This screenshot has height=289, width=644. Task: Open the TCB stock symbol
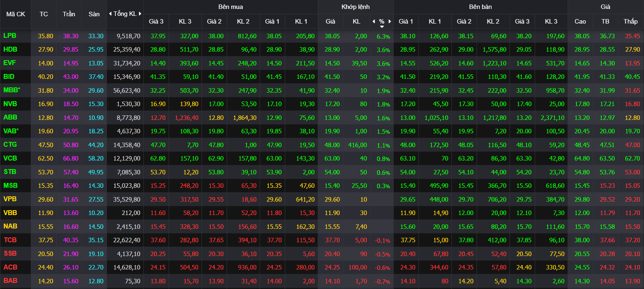tap(10, 240)
